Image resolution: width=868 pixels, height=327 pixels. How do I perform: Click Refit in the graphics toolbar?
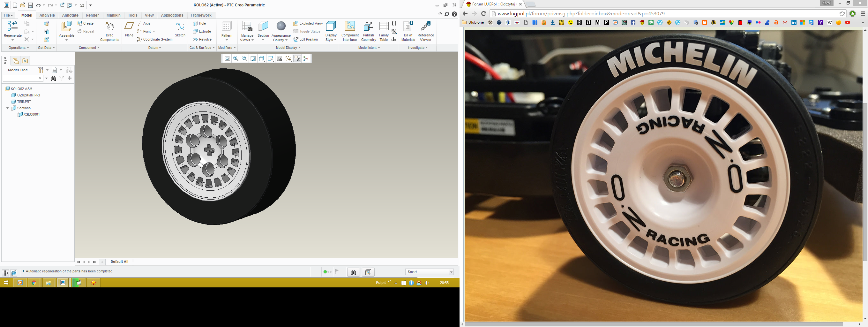tap(227, 59)
